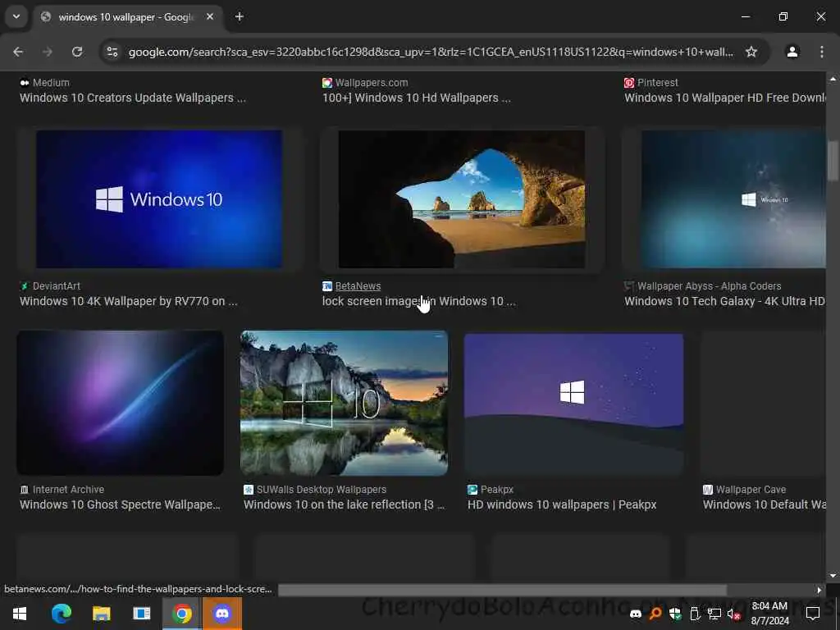The width and height of the screenshot is (840, 630).
Task: Click the vertical scrollbar thumb
Action: [x=833, y=161]
